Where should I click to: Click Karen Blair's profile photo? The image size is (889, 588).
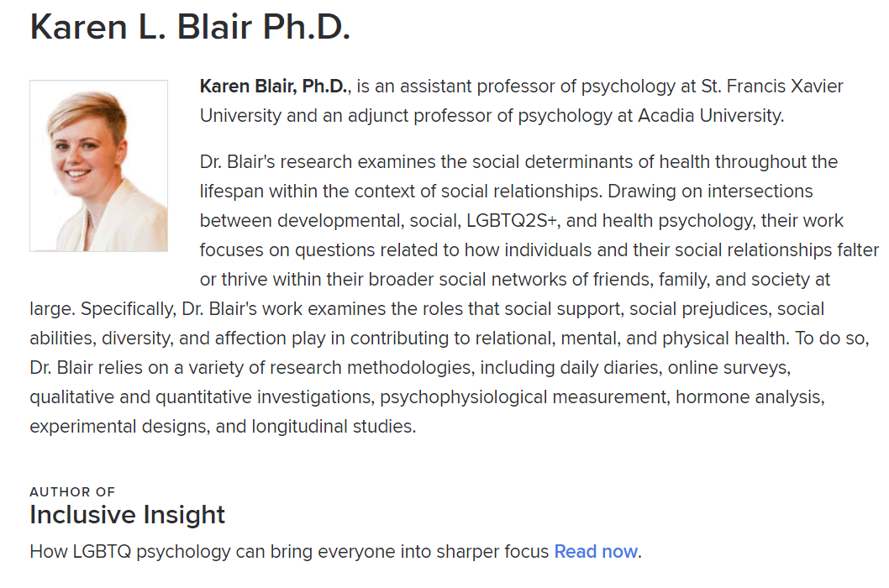point(98,165)
